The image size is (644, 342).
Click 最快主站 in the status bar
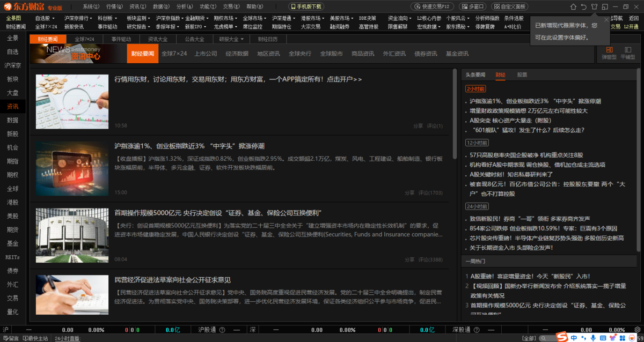click(x=35, y=338)
